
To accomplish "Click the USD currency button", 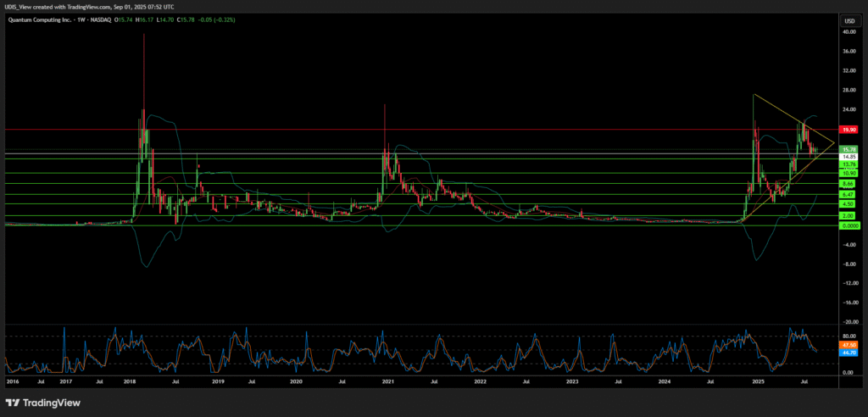I will click(847, 19).
